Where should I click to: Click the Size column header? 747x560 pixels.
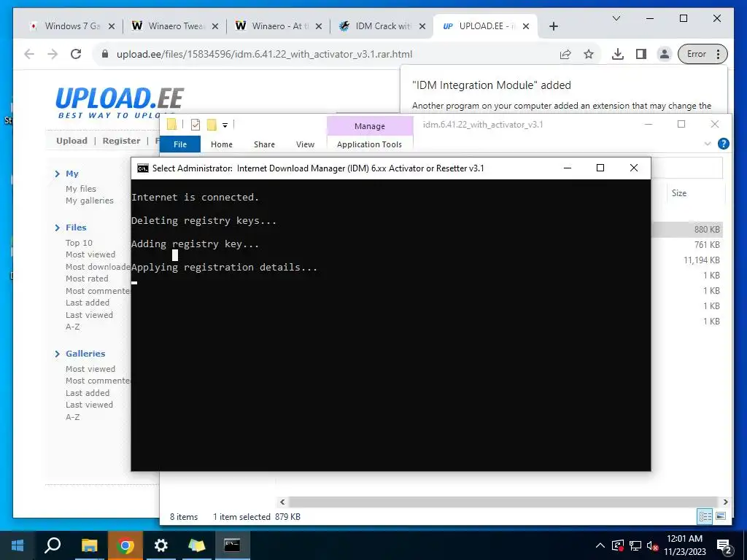679,193
